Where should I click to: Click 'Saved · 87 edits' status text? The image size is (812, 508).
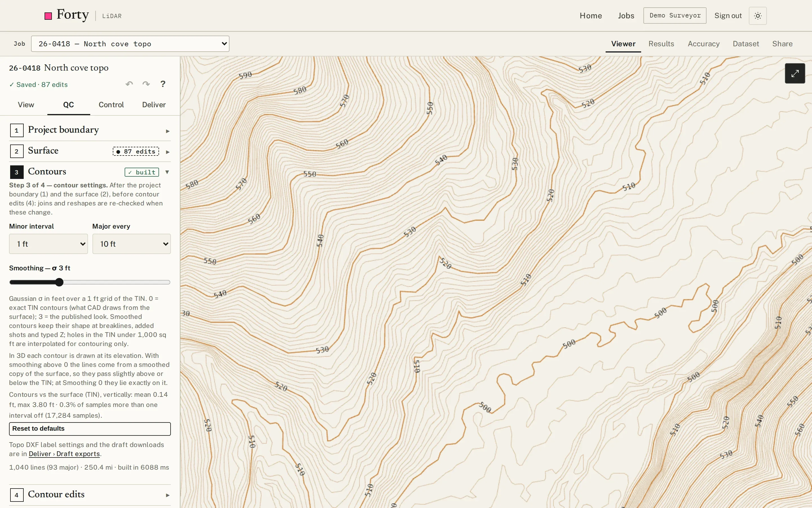pos(39,85)
